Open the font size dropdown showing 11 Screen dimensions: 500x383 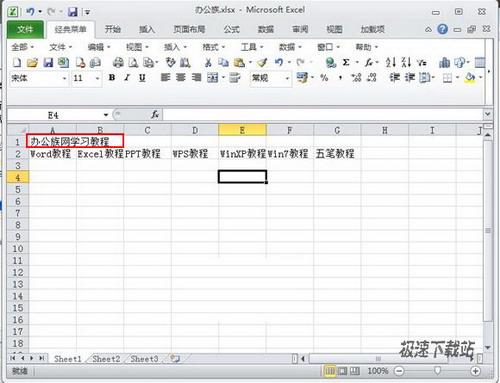[x=97, y=78]
